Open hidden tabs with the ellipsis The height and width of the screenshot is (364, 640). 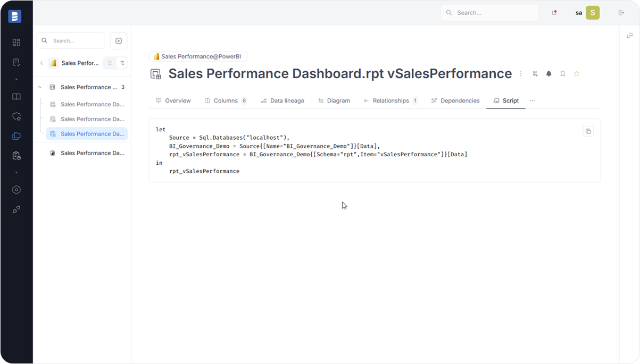[x=532, y=100]
